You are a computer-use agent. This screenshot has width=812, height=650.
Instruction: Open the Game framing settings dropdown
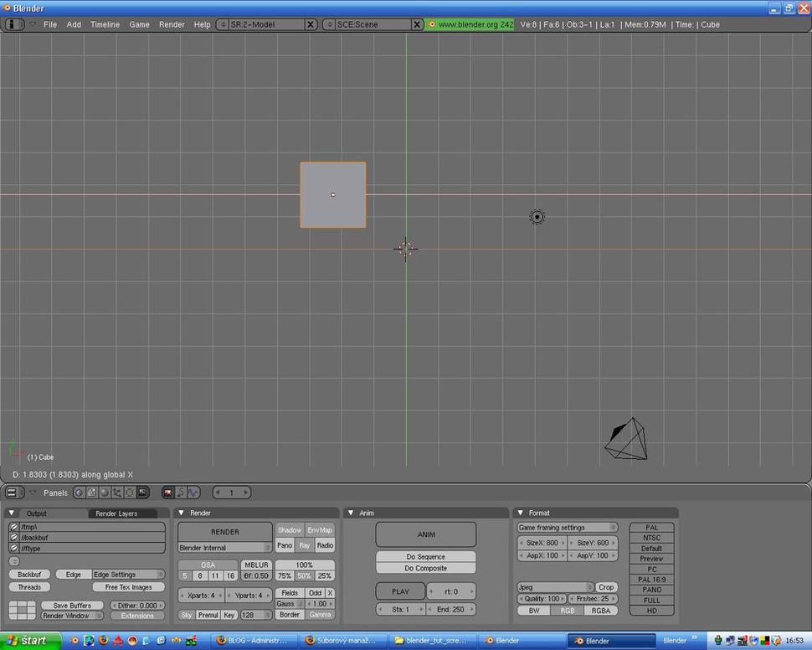tap(568, 527)
